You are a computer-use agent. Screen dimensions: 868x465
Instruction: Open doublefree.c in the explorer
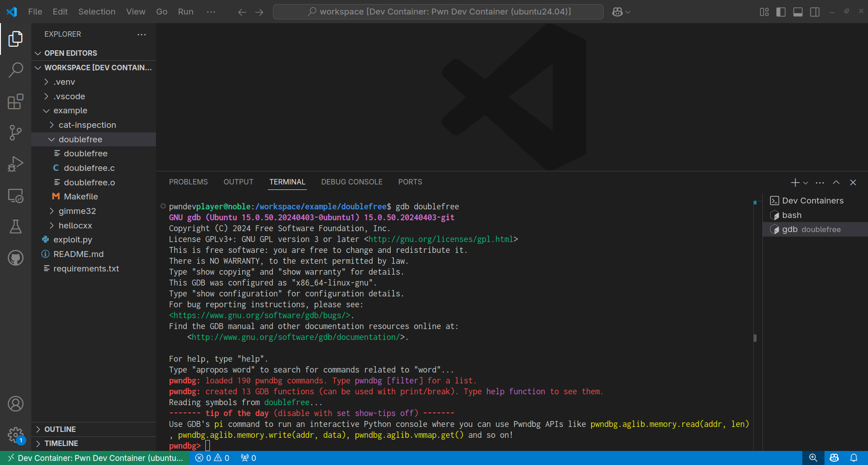click(x=89, y=168)
